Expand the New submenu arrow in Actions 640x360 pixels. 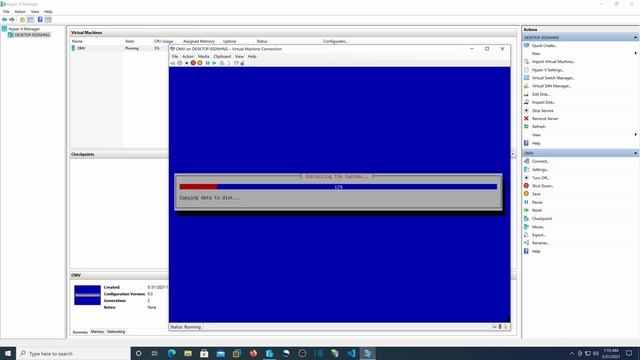pos(635,53)
